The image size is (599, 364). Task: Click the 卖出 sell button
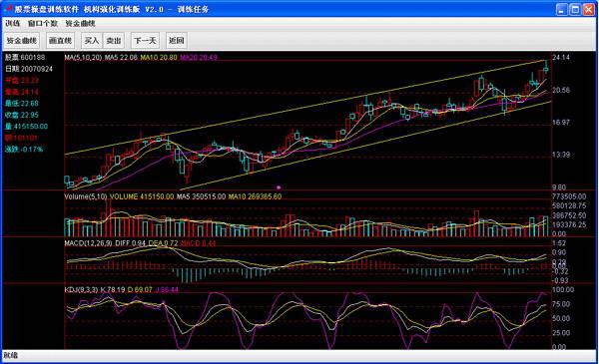(114, 41)
